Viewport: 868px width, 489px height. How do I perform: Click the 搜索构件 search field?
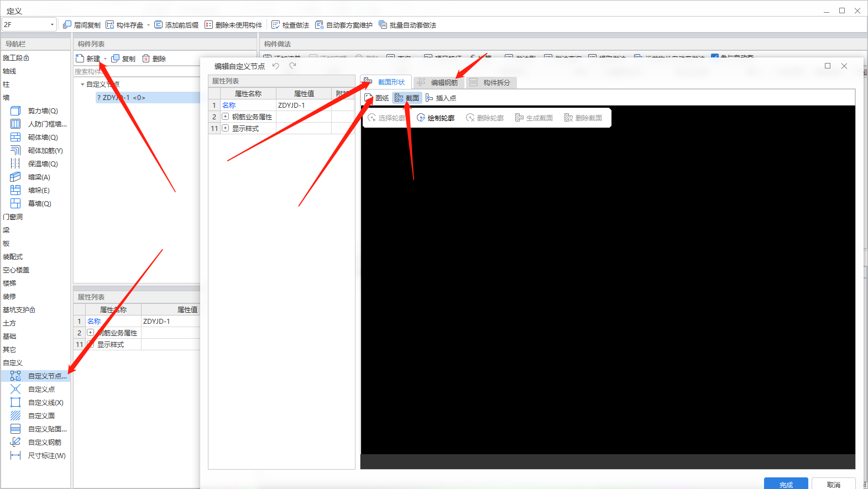(x=137, y=71)
